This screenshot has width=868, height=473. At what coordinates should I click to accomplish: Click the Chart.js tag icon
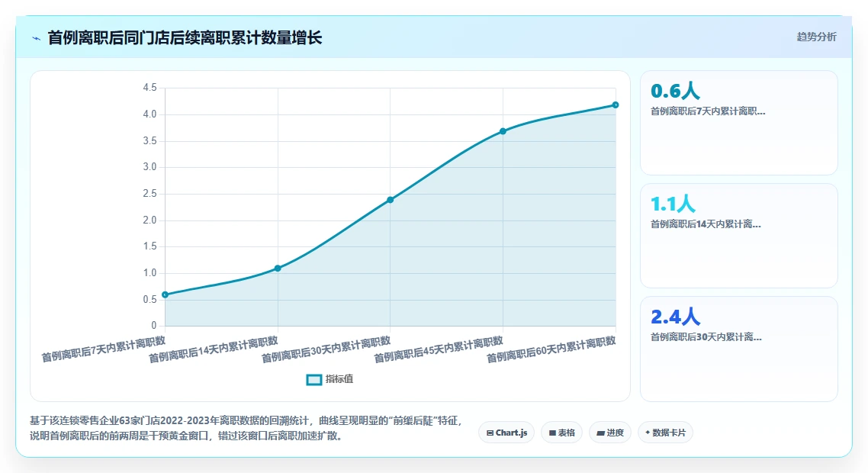[x=490, y=433]
